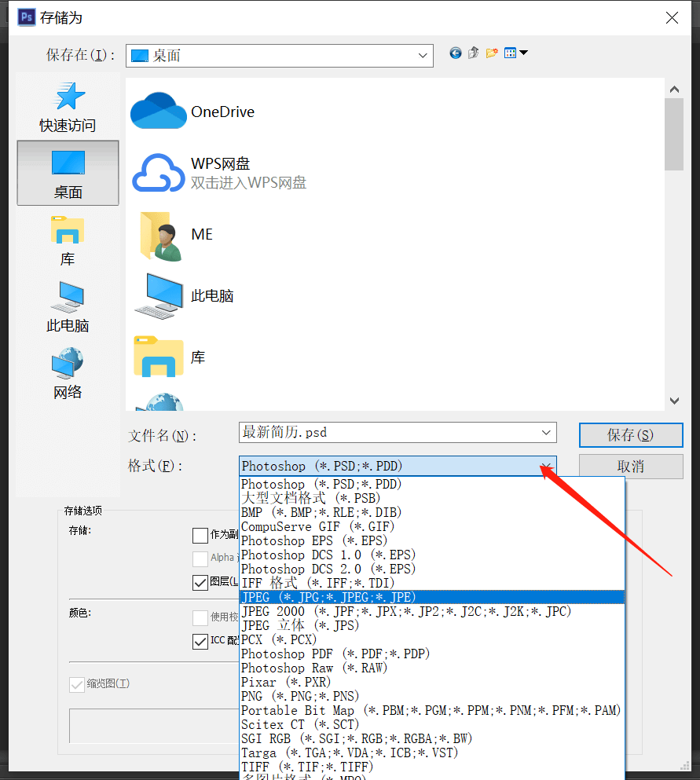Viewport: 700px width, 780px height.
Task: Click the file list scroll down arrow
Action: (x=674, y=401)
